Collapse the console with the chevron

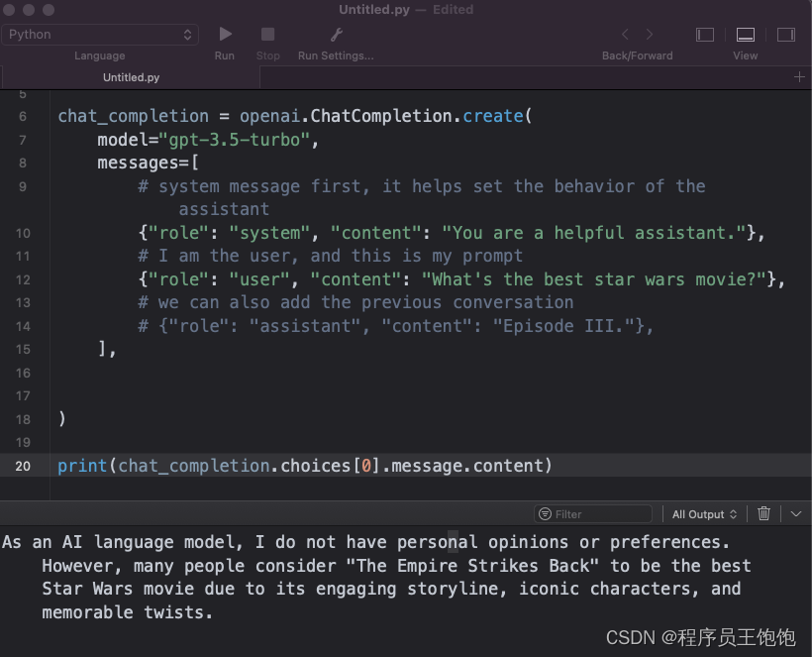tap(795, 513)
